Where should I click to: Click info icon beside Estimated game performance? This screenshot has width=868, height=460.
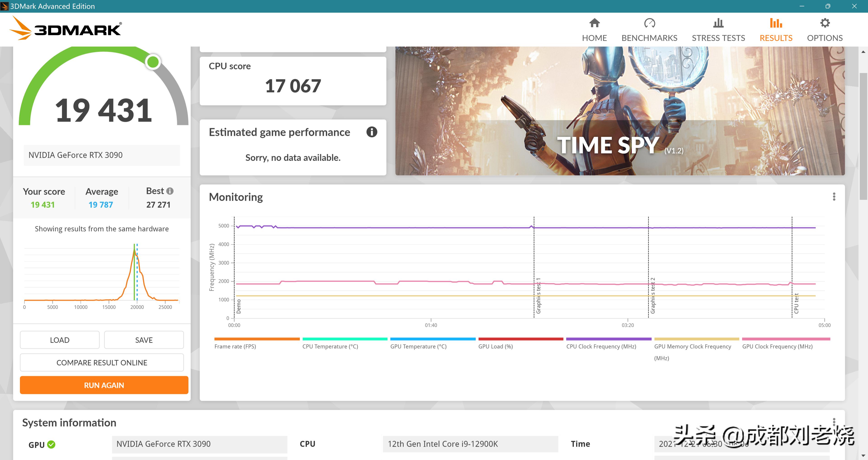point(372,132)
